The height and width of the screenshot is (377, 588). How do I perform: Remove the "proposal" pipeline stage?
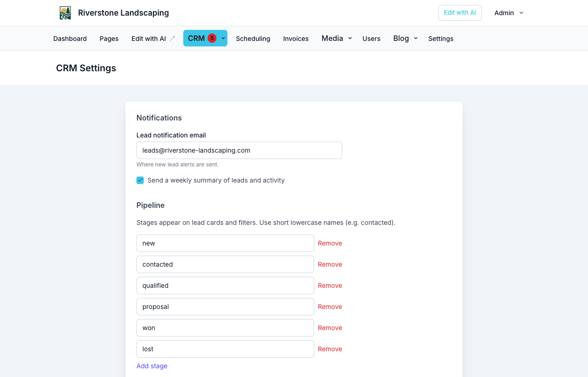330,307
